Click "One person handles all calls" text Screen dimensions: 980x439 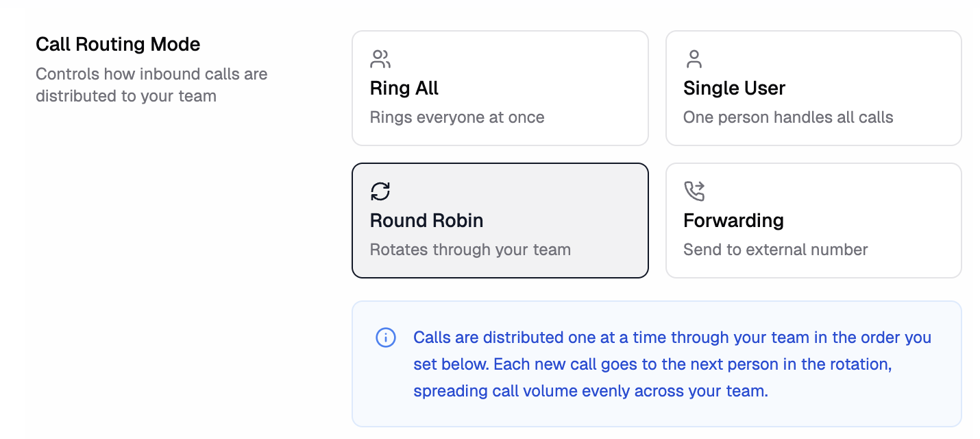pos(788,117)
